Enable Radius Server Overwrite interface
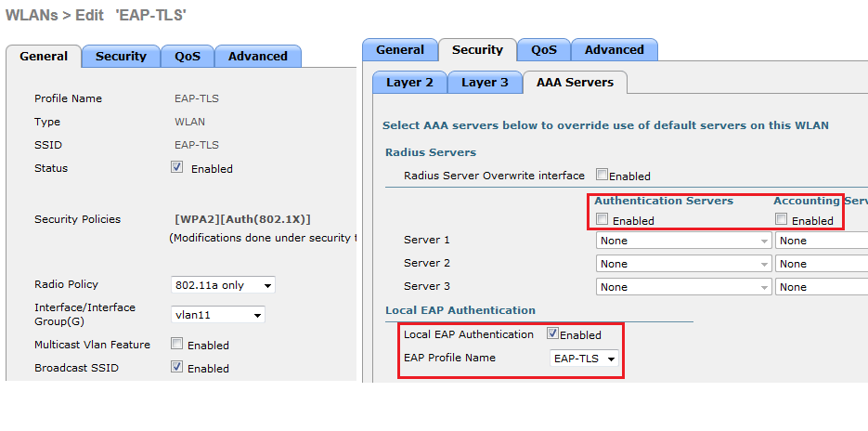Image resolution: width=868 pixels, height=431 pixels. tap(602, 175)
